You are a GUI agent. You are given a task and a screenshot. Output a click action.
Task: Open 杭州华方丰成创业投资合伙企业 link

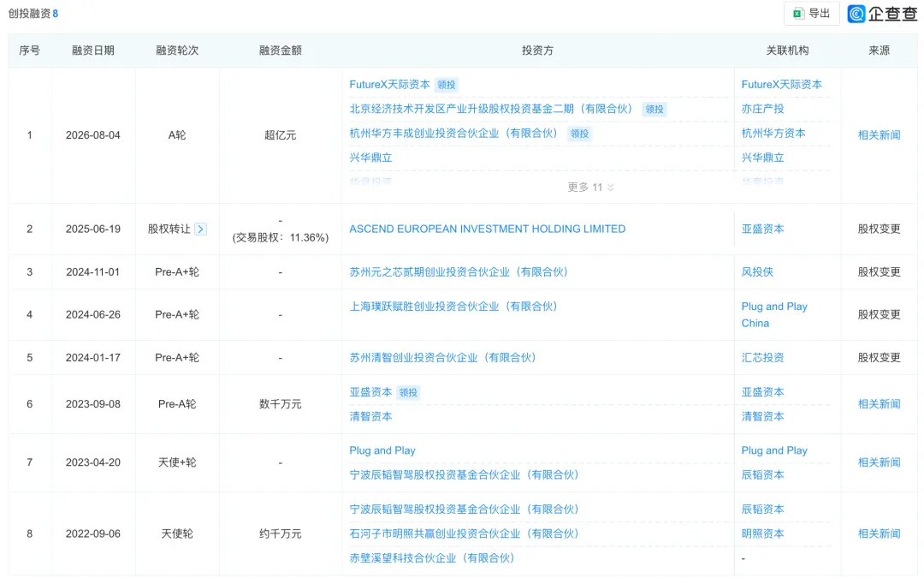coord(453,134)
